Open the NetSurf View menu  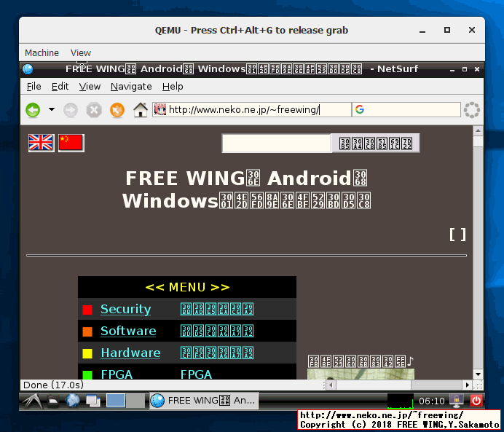point(90,87)
